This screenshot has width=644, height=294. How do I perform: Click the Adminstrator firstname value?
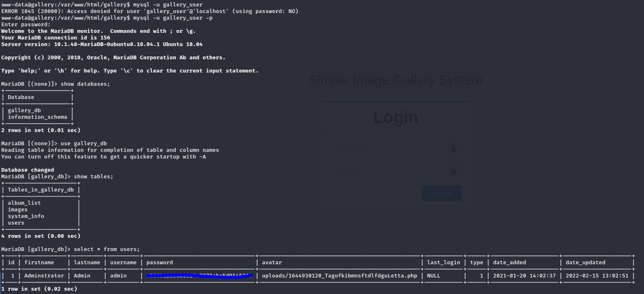[44, 276]
